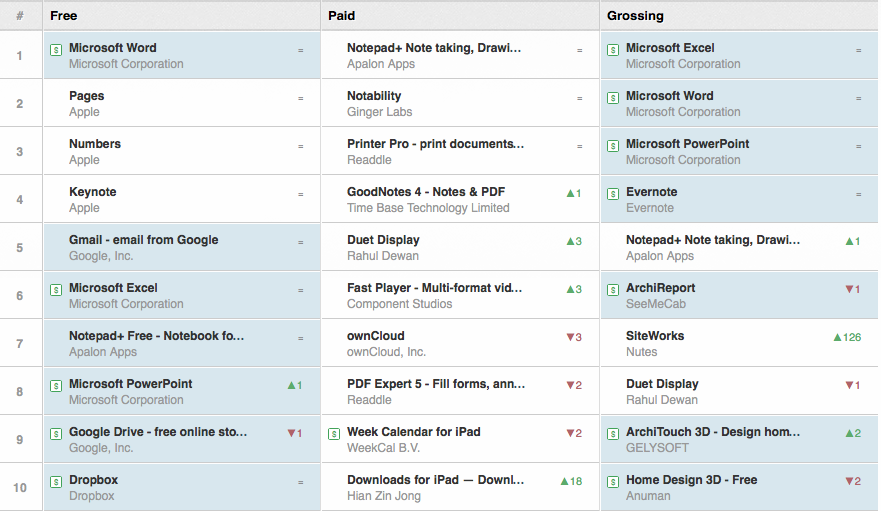Open the Keynote app link
The width and height of the screenshot is (881, 511).
[93, 192]
